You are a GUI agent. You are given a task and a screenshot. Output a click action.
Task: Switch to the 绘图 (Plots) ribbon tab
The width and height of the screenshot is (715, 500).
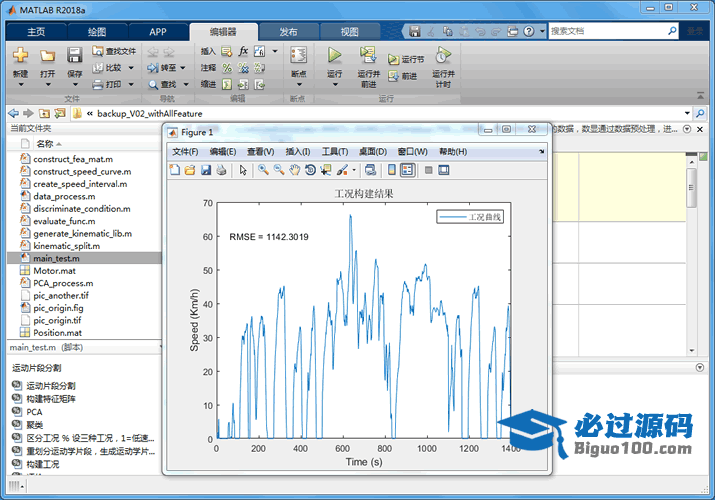tap(97, 31)
